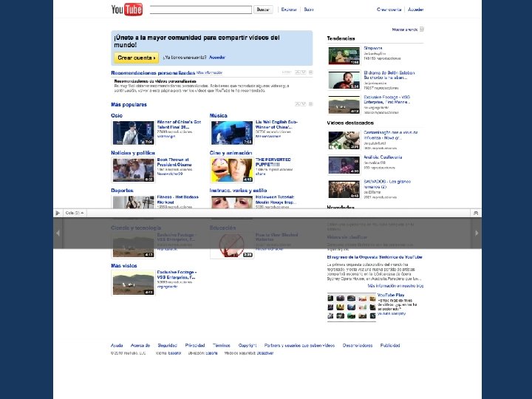The width and height of the screenshot is (532, 399).
Task: Click Halloween Tutorial Moulin Rouge title
Action: (x=276, y=199)
